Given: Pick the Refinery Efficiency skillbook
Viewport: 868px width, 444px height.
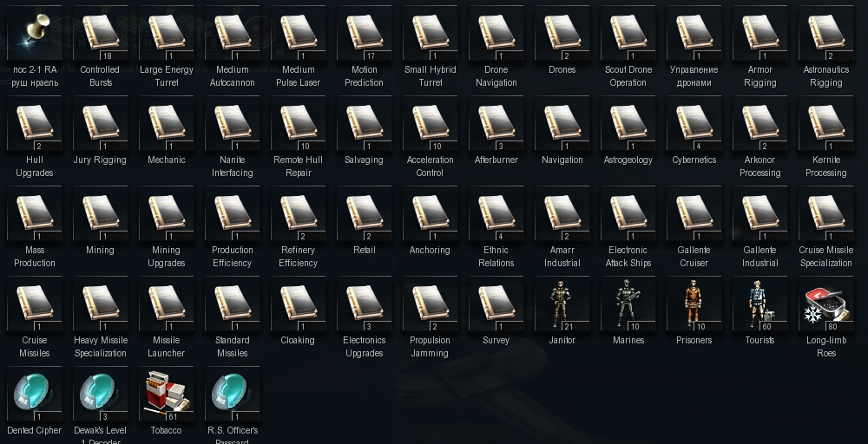Looking at the screenshot, I should click(x=299, y=212).
